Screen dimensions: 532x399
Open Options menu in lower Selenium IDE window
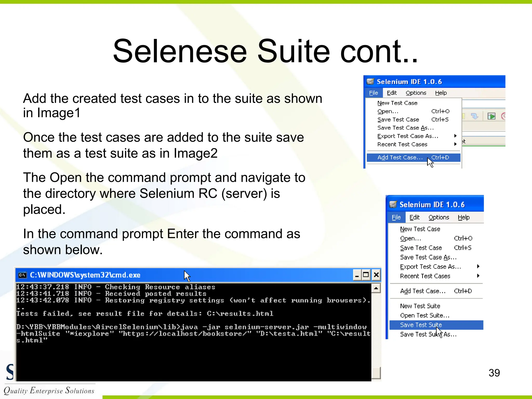pos(439,217)
